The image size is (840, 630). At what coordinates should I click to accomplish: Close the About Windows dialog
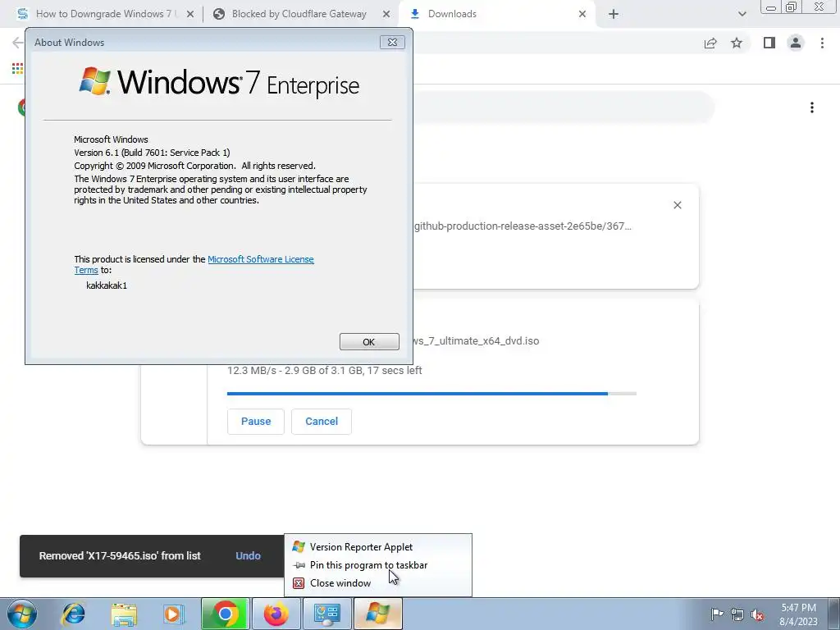(x=392, y=43)
